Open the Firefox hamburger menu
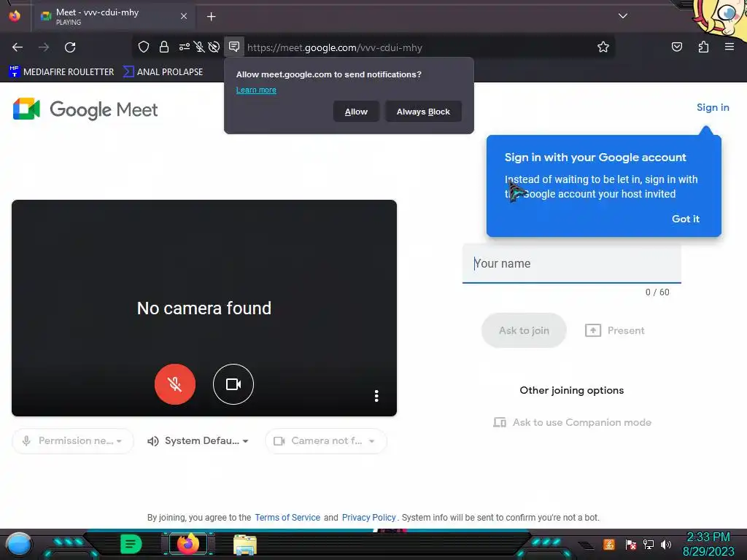Viewport: 747px width, 560px height. (x=729, y=47)
